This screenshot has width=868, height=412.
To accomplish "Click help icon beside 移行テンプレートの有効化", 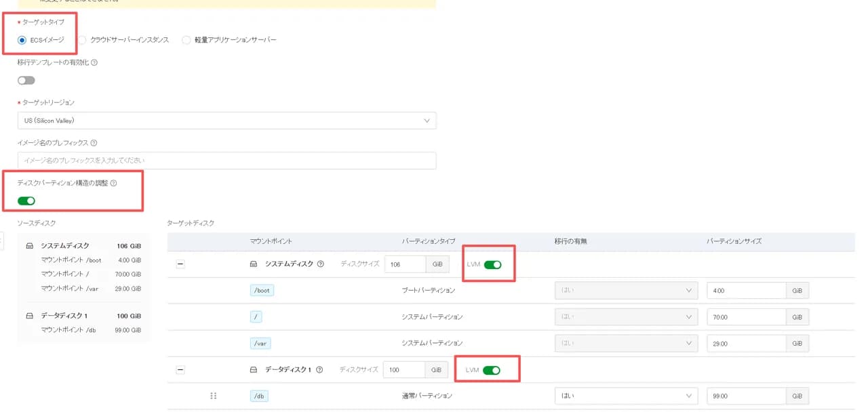I will 94,62.
